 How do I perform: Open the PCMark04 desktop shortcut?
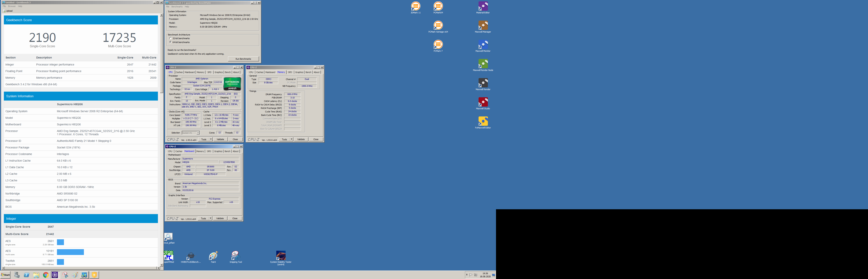click(x=438, y=7)
